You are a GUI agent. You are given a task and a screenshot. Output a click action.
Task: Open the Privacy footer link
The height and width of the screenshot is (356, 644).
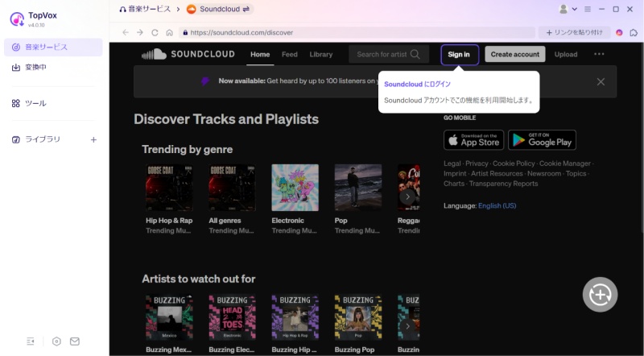pyautogui.click(x=477, y=164)
